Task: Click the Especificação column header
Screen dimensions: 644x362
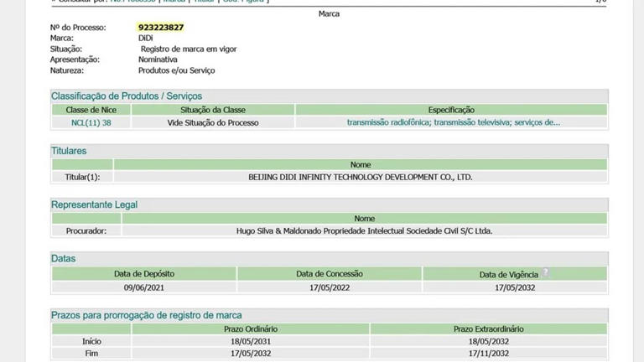Action: [451, 110]
